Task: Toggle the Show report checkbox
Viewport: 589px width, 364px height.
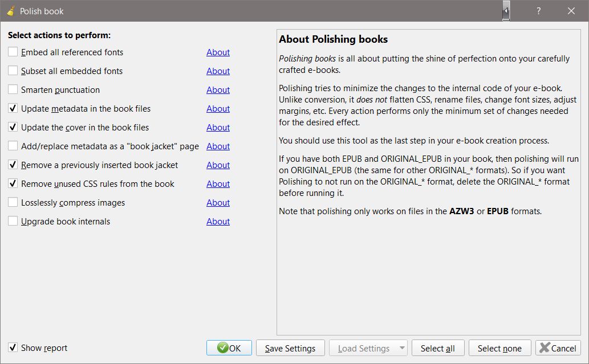Action: 13,347
